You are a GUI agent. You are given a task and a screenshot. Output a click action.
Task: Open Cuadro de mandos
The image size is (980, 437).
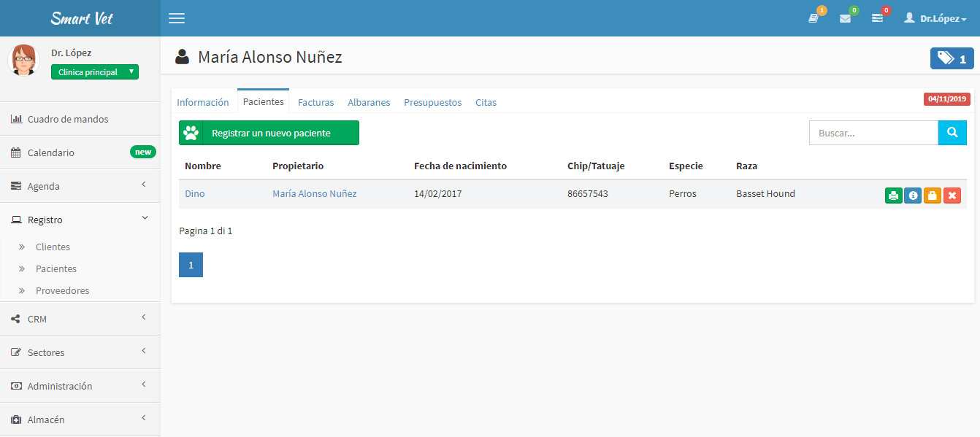[68, 119]
